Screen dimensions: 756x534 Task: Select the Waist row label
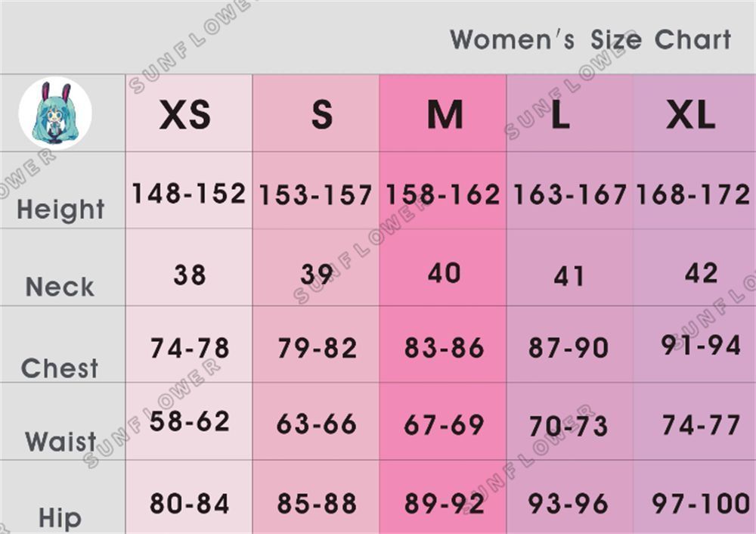(x=60, y=442)
